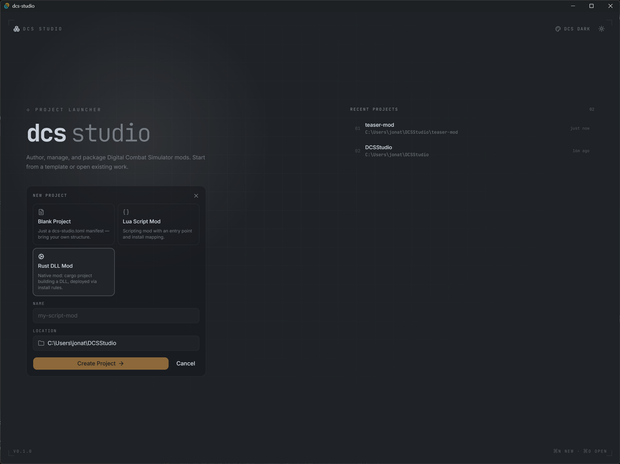Image resolution: width=620 pixels, height=464 pixels.
Task: Click the NEW shortcut hint in footer
Action: click(563, 451)
